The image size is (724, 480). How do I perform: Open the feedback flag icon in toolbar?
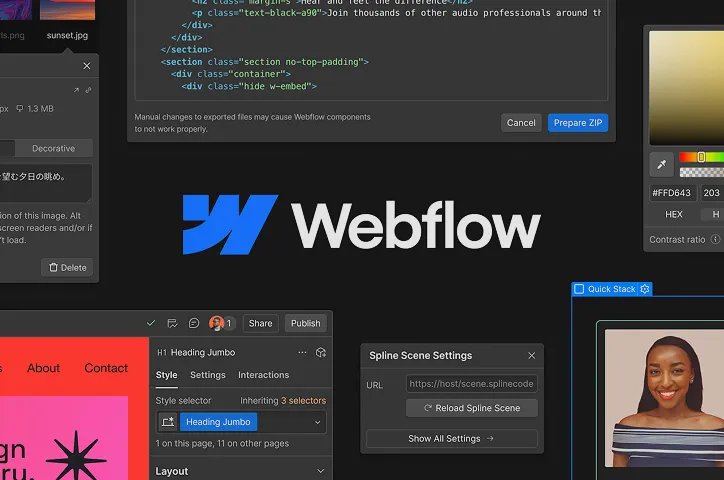(x=172, y=323)
